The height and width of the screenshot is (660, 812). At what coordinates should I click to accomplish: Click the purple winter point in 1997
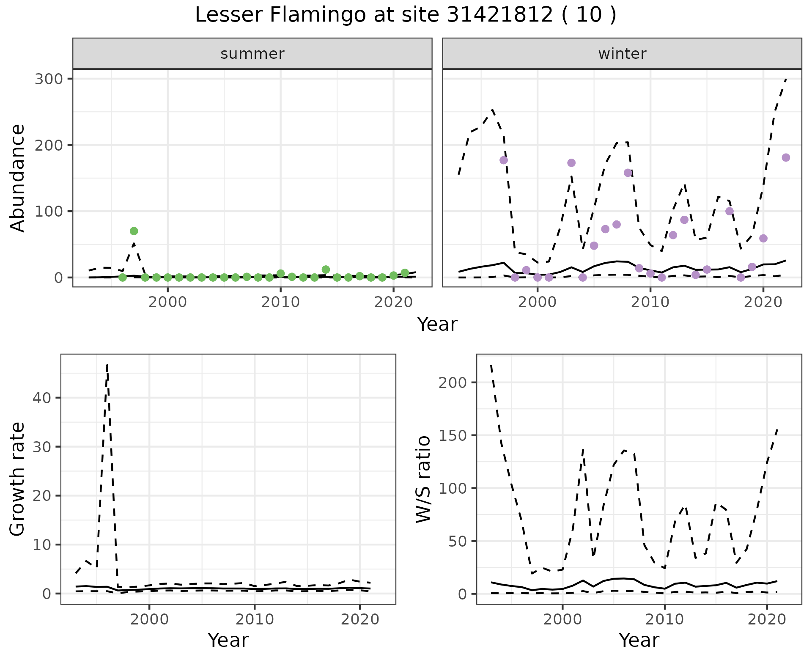coord(504,160)
